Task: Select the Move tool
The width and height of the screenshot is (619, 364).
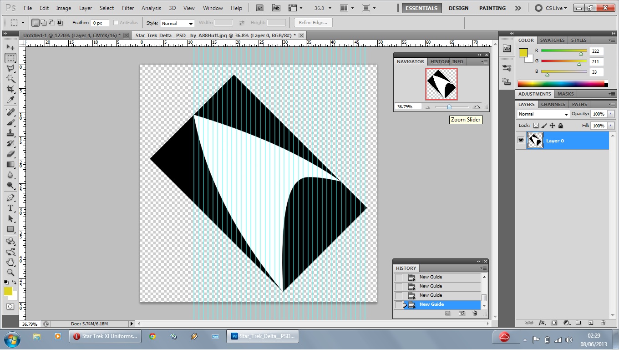Action: coord(10,47)
